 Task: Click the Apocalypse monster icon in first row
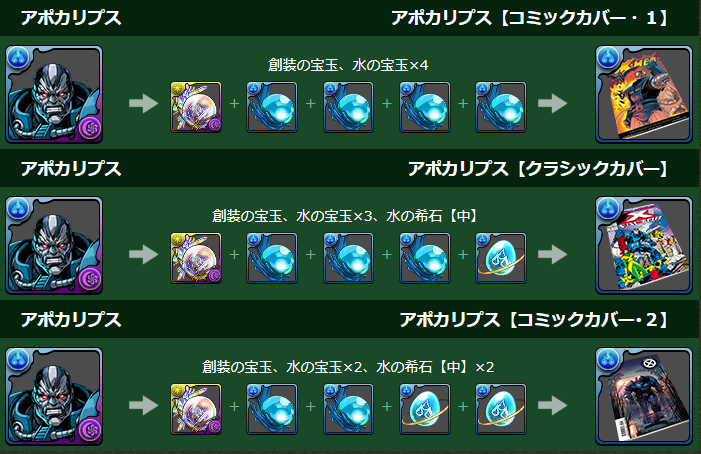[x=54, y=94]
